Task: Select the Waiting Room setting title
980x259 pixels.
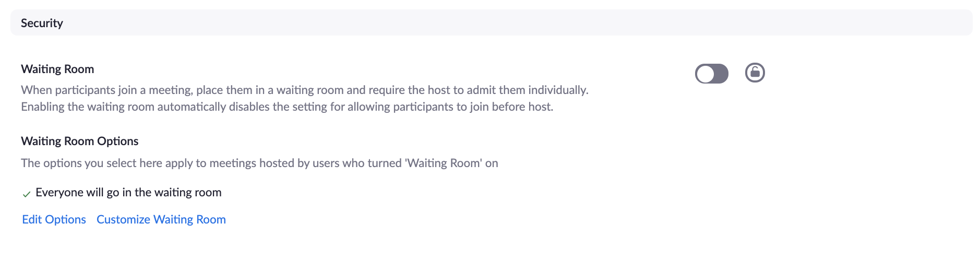Action: pyautogui.click(x=57, y=69)
